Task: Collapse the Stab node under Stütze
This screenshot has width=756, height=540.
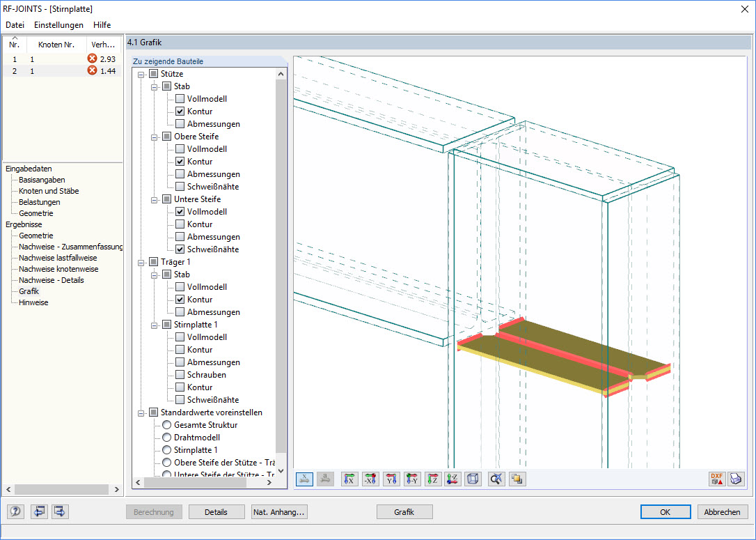Action: [155, 86]
